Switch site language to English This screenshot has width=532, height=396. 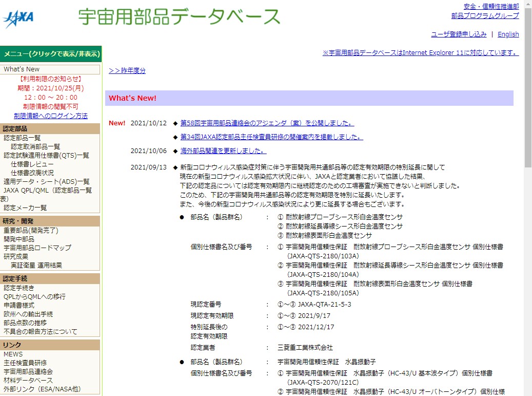click(508, 34)
